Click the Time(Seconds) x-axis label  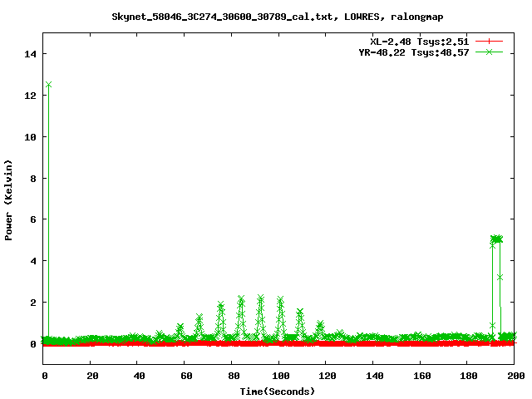(x=277, y=392)
